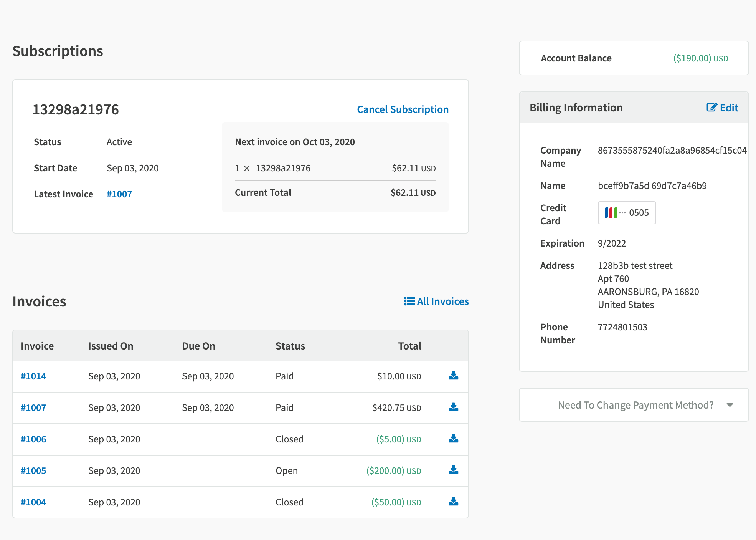Click the dropdown arrow on payment method panel
756x540 pixels.
(x=730, y=405)
